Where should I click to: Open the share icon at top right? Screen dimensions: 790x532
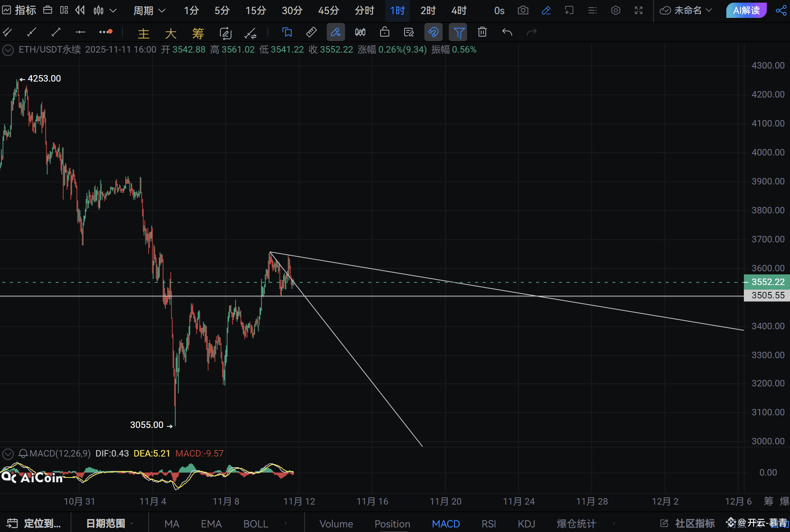(x=781, y=10)
